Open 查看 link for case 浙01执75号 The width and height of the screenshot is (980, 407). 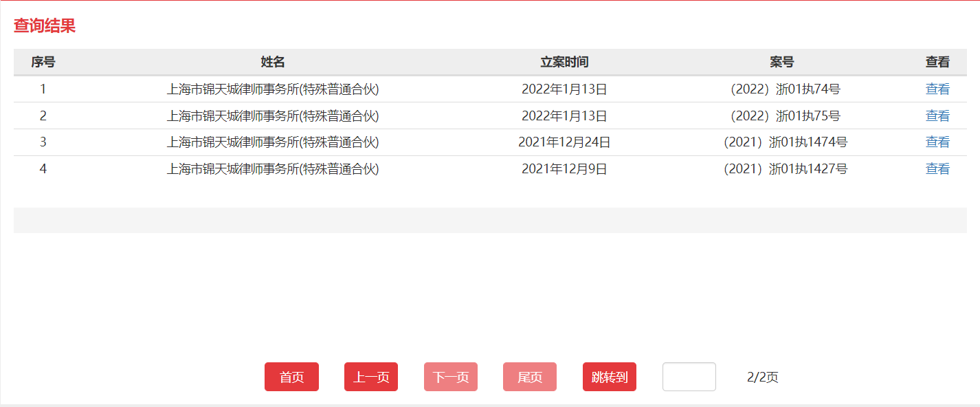(x=937, y=115)
